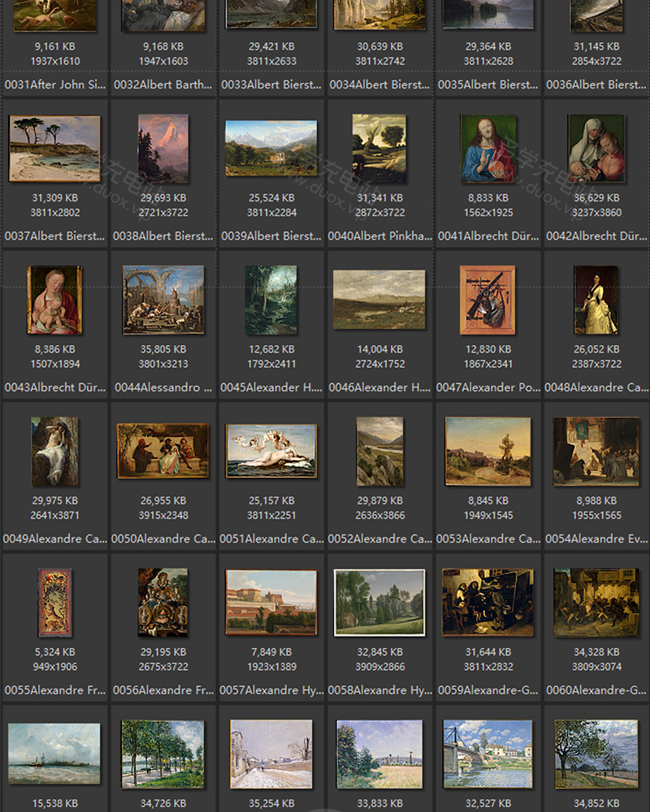Select the file name label 0060Alexandre-G...
650x812 pixels.
[x=596, y=690]
